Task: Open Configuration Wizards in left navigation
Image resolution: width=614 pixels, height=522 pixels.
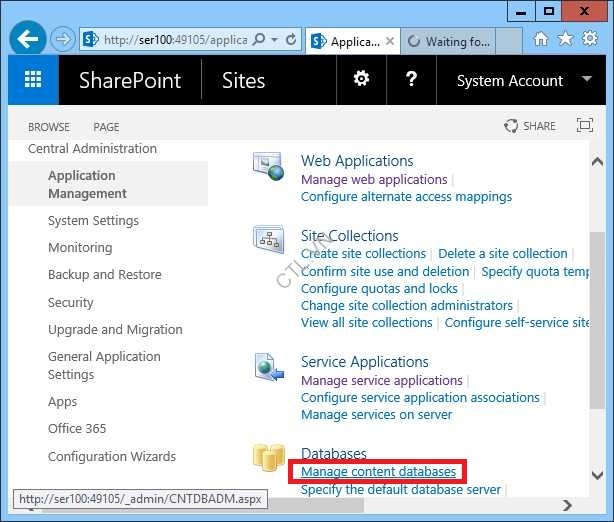Action: pos(112,457)
